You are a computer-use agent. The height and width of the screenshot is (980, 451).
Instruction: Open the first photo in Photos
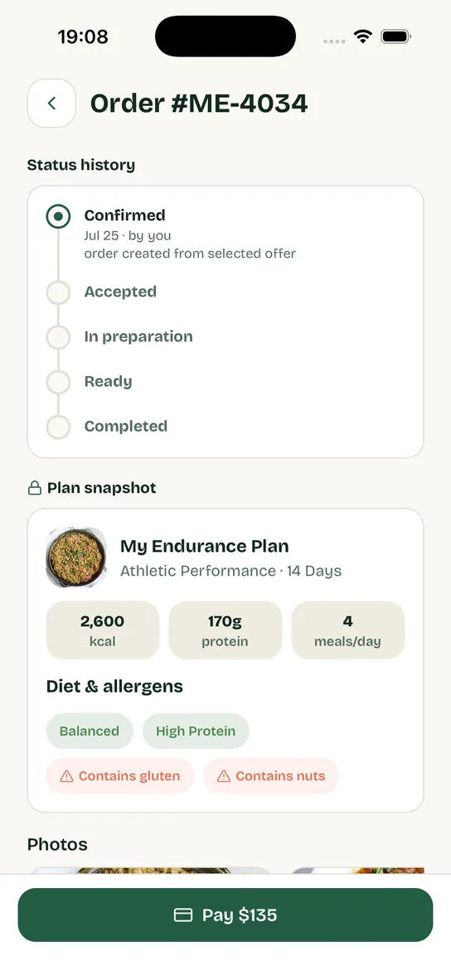[150, 870]
